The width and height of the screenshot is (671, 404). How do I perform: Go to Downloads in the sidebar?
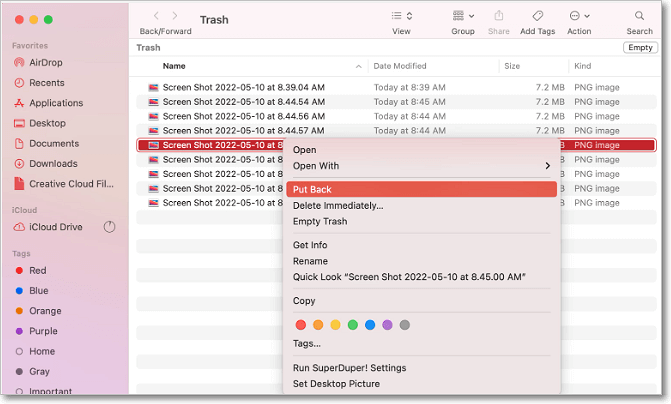(x=52, y=163)
